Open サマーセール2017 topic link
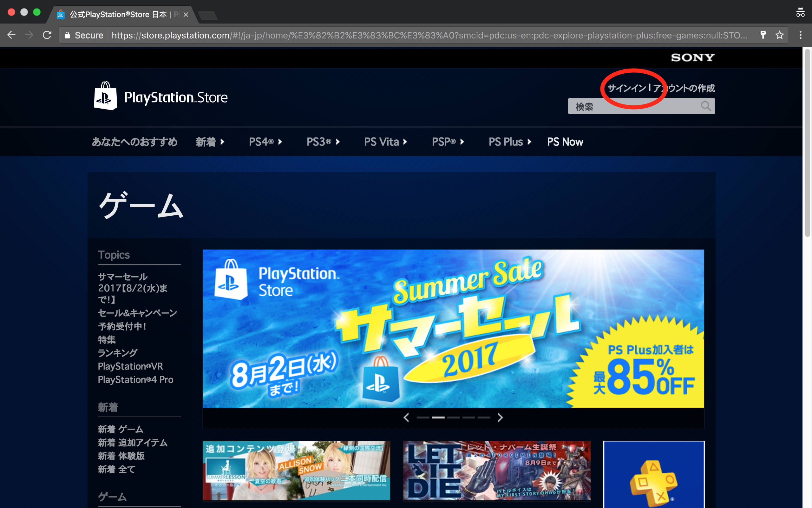Screen dimensions: 812x508 (x=133, y=288)
